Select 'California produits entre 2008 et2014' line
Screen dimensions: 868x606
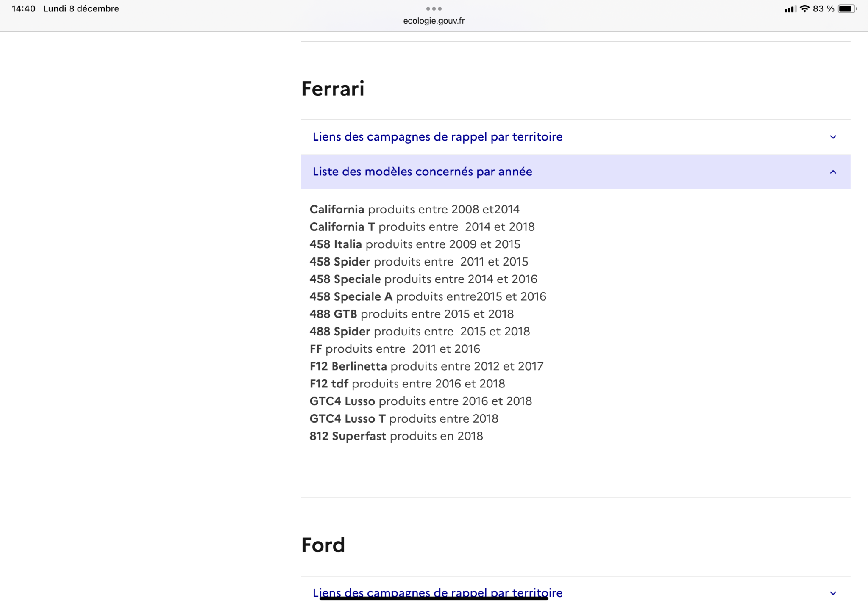coord(415,209)
